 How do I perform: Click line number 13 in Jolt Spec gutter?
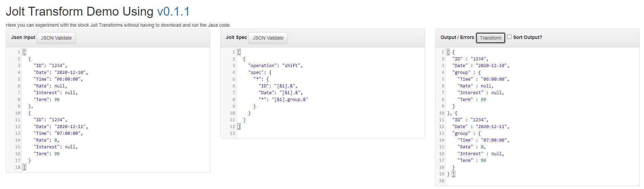(232, 133)
